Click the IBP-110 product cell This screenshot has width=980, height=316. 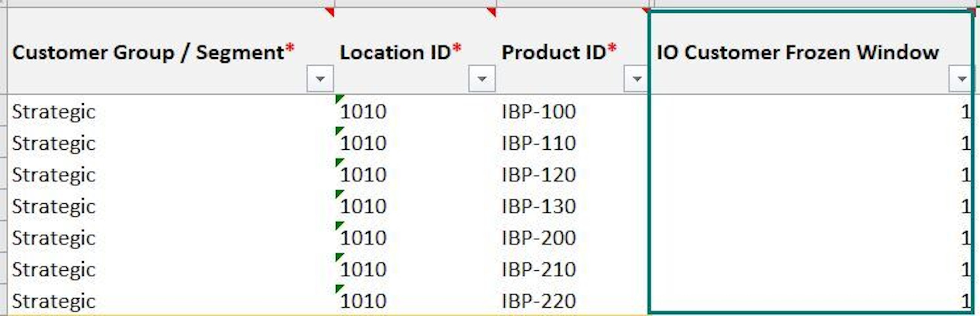(538, 143)
